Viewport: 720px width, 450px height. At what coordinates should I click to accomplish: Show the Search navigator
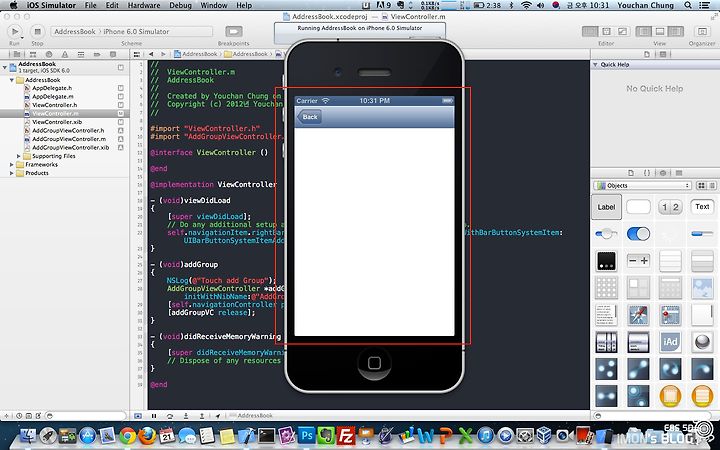[49, 54]
